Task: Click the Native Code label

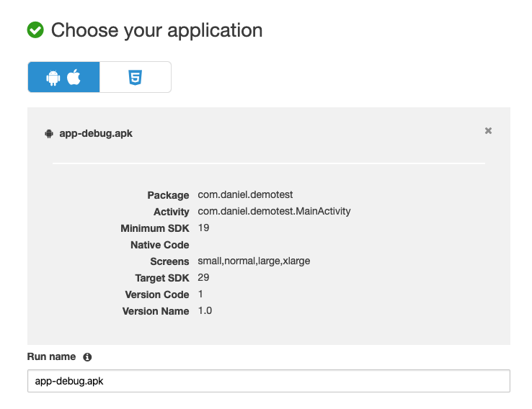Action: tap(159, 245)
